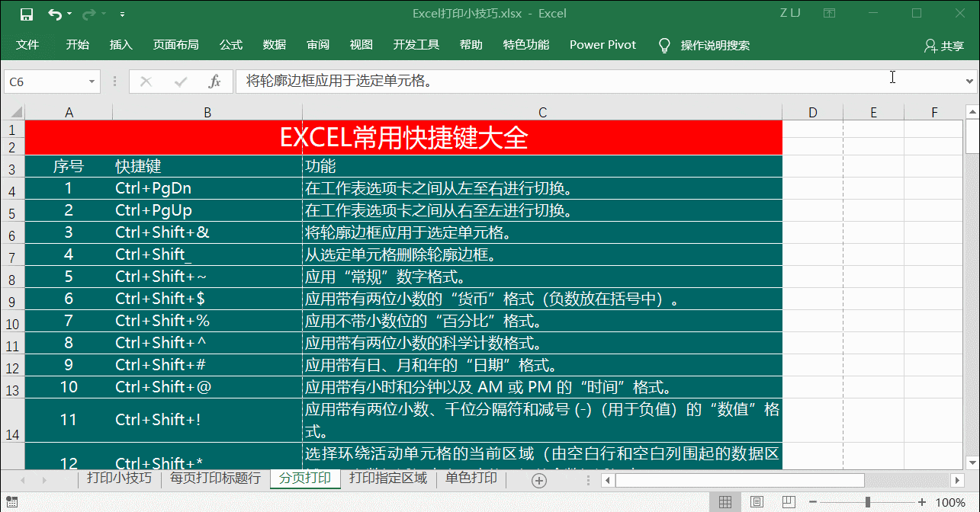Add a new sheet with plus icon

[x=539, y=480]
